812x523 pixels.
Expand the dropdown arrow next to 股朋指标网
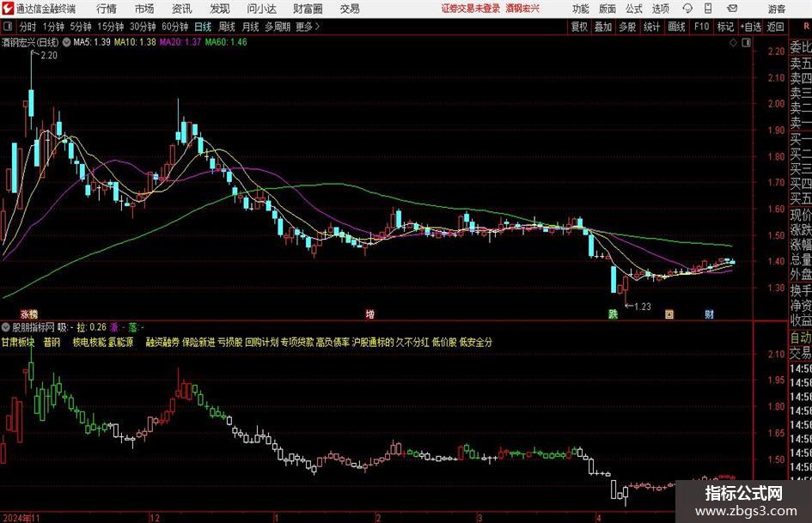tap(6, 326)
